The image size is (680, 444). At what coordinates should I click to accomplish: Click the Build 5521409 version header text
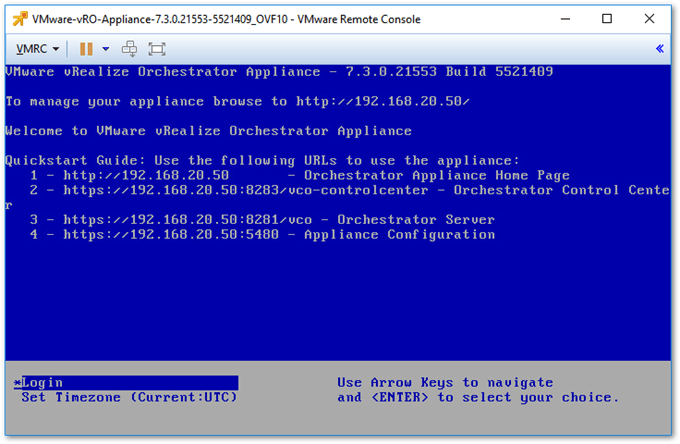tap(499, 72)
